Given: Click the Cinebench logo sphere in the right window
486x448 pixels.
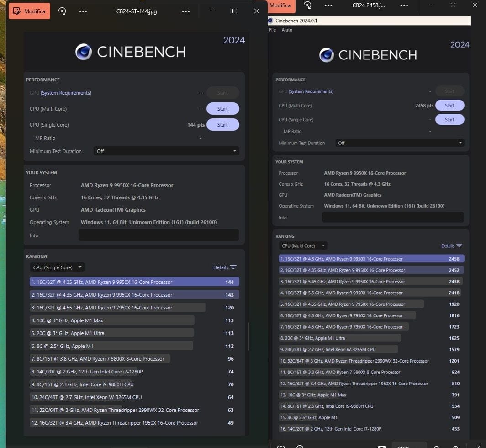Looking at the screenshot, I should 327,55.
